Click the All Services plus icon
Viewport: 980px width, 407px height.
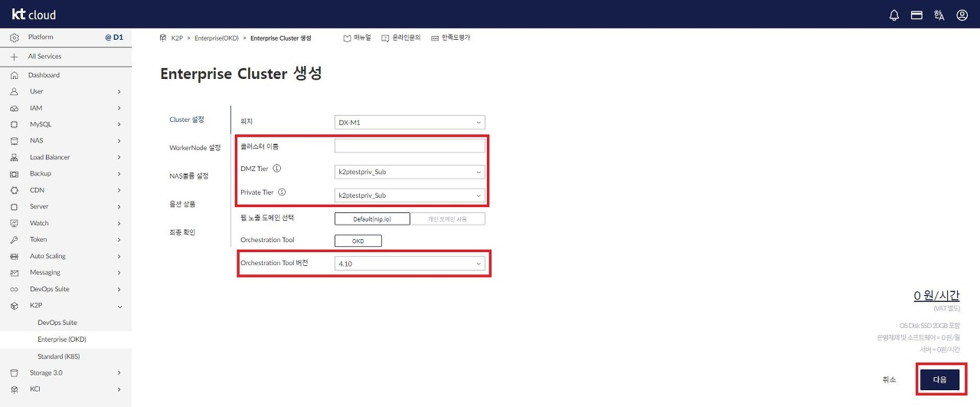pos(14,57)
